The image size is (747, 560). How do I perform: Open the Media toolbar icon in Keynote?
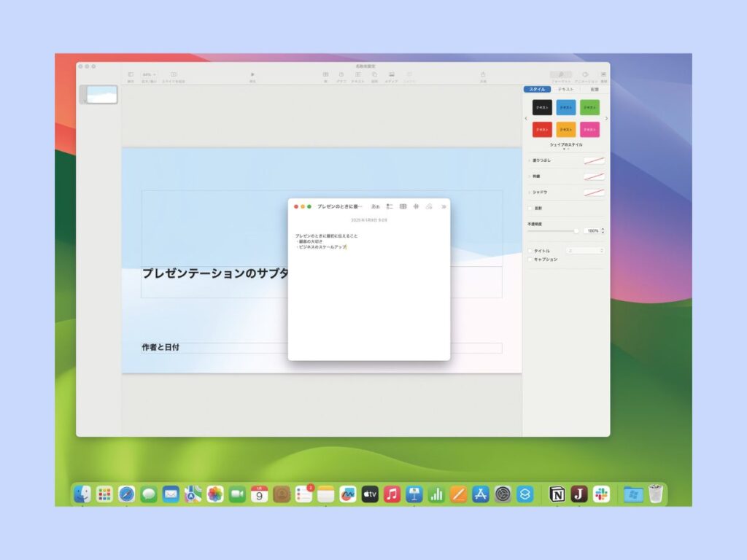coord(391,75)
